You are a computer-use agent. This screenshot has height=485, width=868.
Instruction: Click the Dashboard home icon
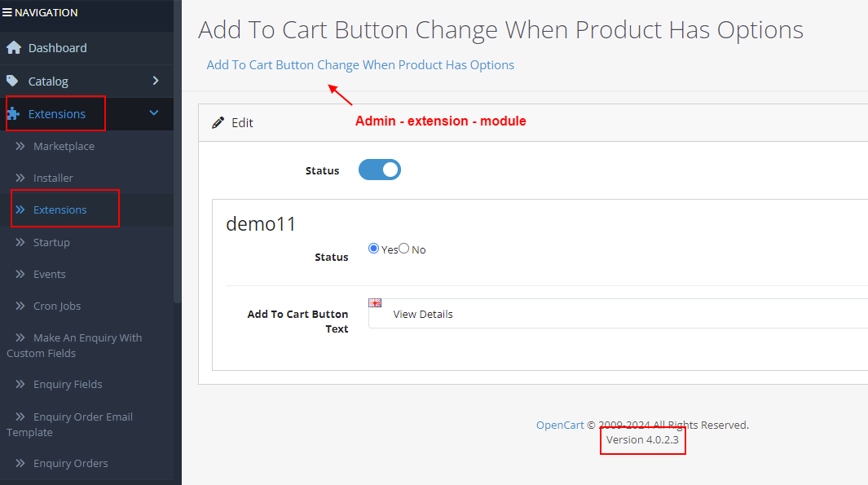(14, 47)
